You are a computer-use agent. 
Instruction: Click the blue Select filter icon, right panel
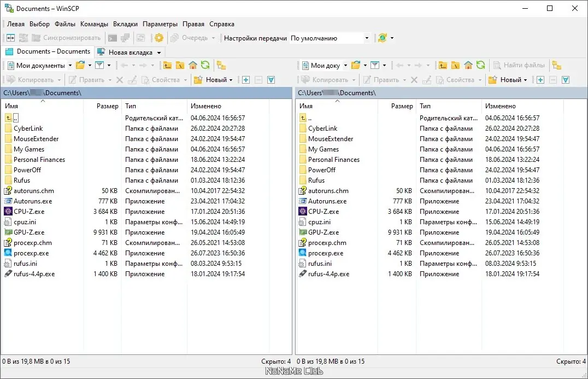coord(566,79)
